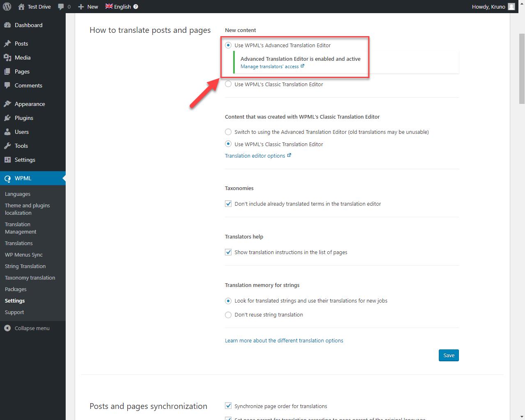525x420 pixels.
Task: Click the Kruno user avatar icon
Action: pos(511,7)
